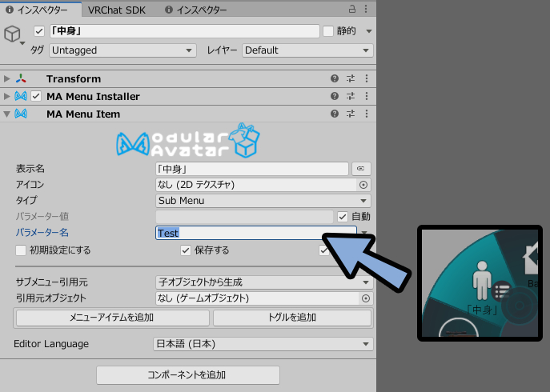The width and height of the screenshot is (550, 392).
Task: Click the Modular Avatar logo
Action: [x=188, y=141]
